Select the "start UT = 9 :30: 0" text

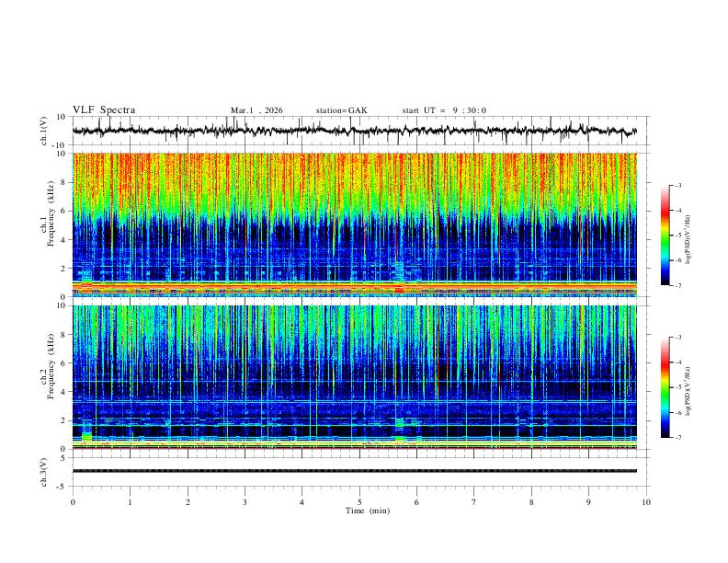pyautogui.click(x=444, y=110)
